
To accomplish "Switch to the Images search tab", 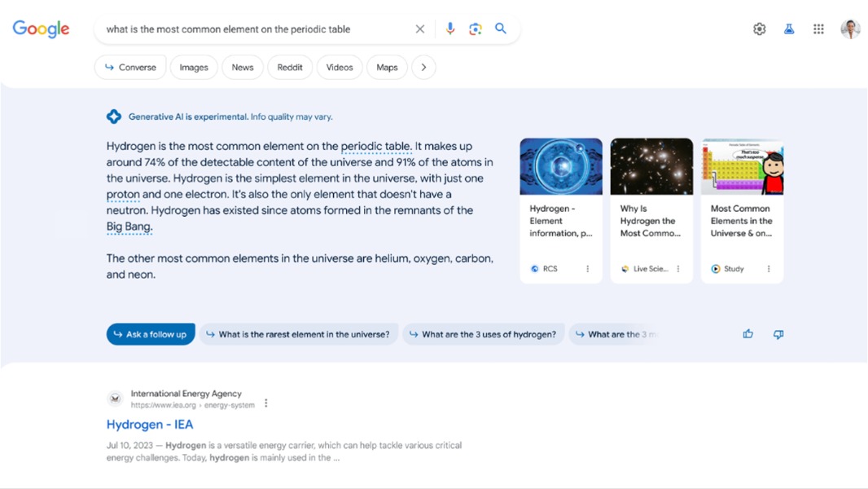I will [x=194, y=67].
